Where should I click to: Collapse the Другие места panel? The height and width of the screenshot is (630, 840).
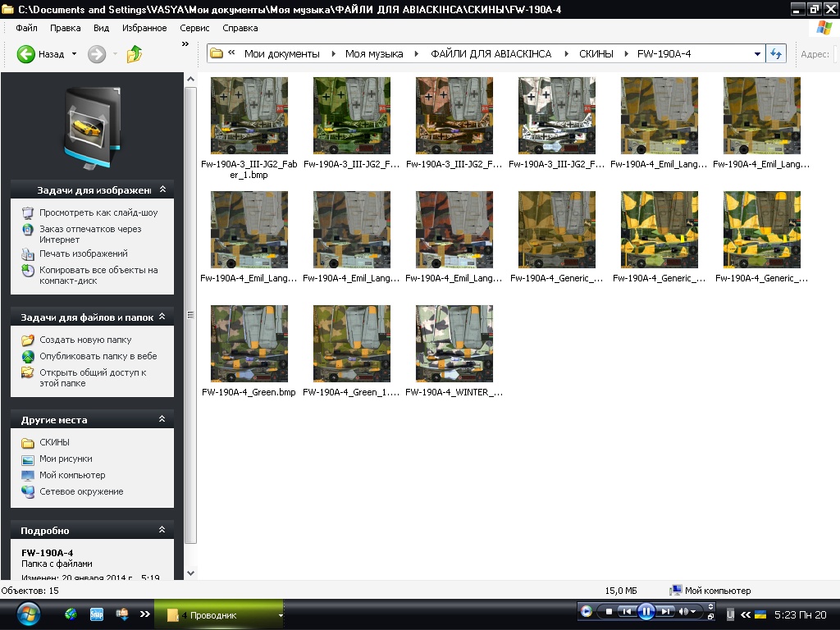coord(162,419)
